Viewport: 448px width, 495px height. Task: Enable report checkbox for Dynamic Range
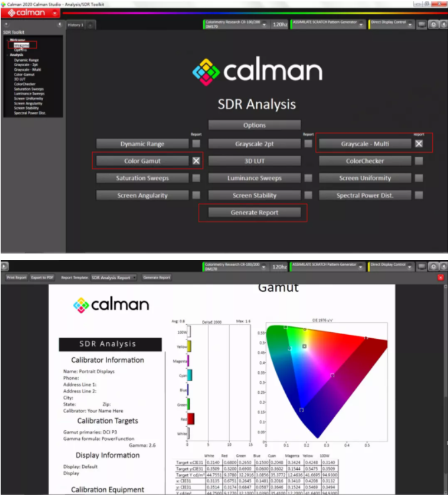pos(196,144)
